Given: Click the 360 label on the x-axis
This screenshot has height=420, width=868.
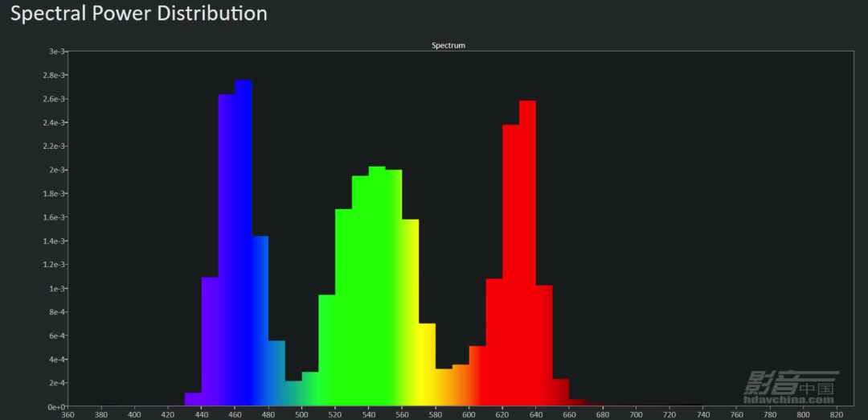Looking at the screenshot, I should pos(68,415).
